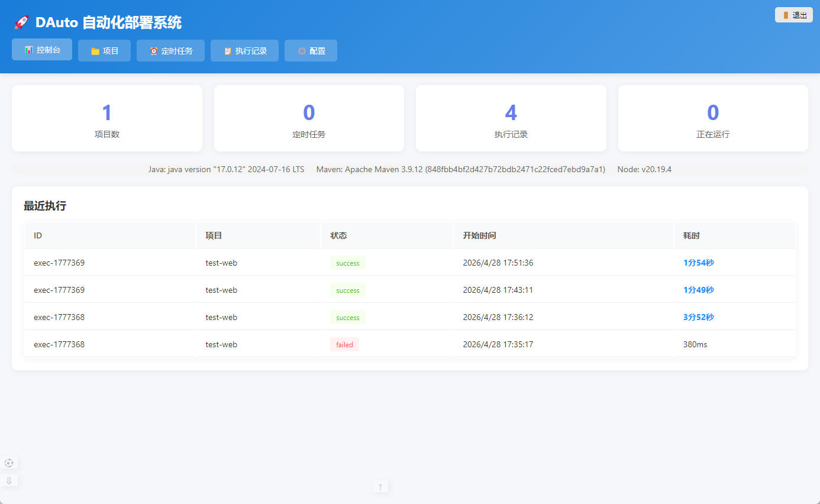Click the success badge in 17:36:12 row
Image resolution: width=820 pixels, height=504 pixels.
pyautogui.click(x=348, y=317)
